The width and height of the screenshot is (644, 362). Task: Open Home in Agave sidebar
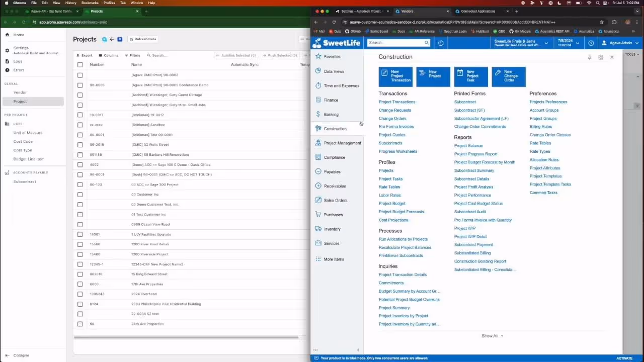(19, 35)
